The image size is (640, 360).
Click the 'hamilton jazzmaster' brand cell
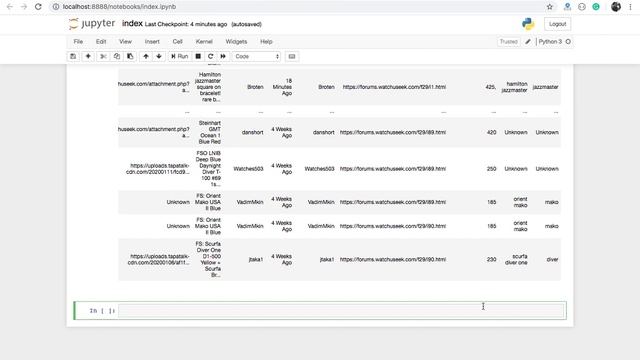pyautogui.click(x=514, y=87)
